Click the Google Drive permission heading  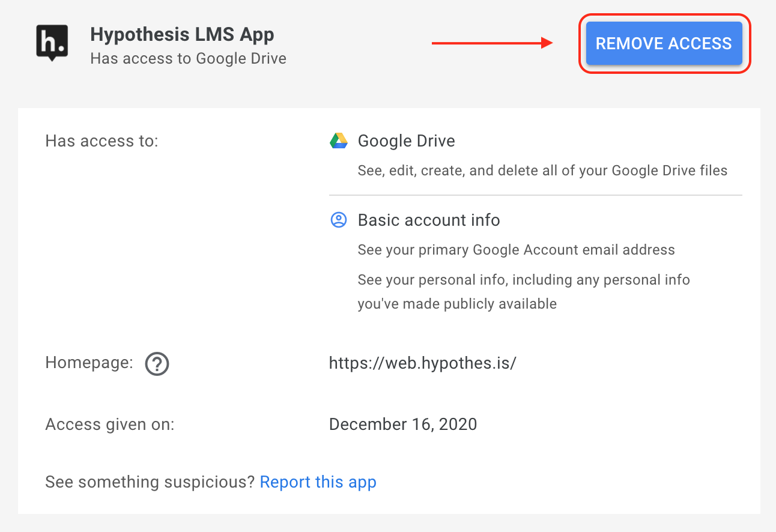pyautogui.click(x=407, y=141)
